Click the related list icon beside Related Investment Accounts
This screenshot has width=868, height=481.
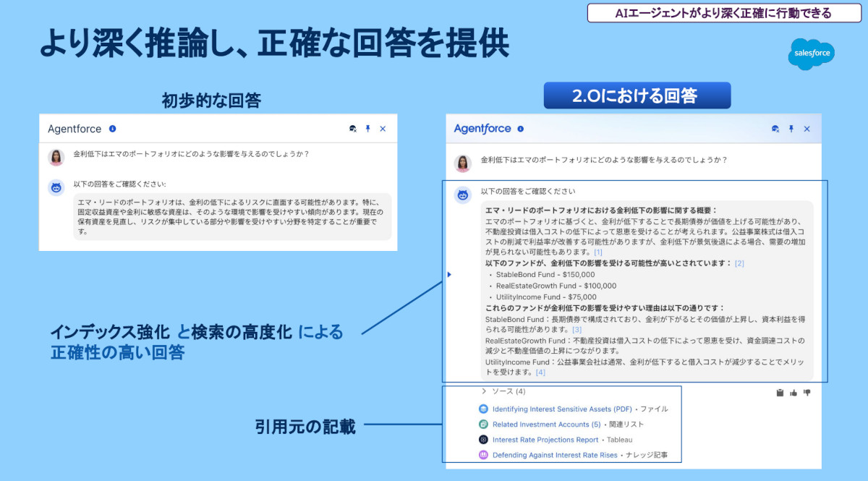coord(484,425)
